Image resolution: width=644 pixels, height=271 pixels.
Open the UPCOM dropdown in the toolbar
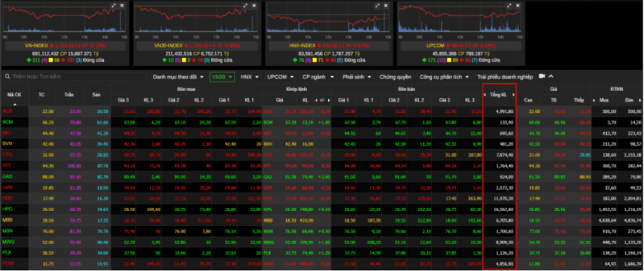pyautogui.click(x=281, y=77)
